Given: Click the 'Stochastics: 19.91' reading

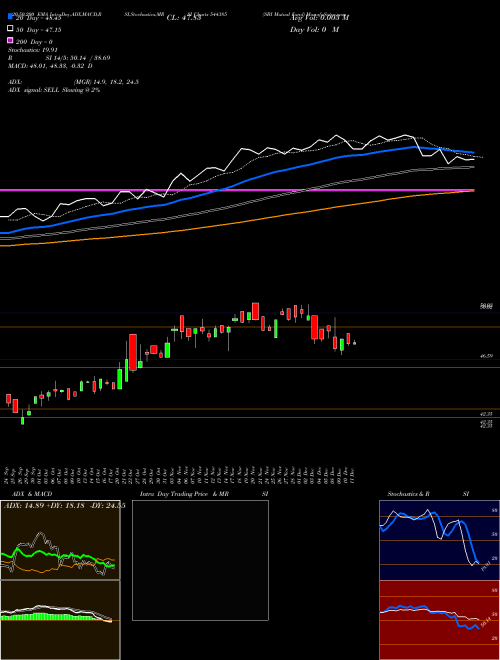Looking at the screenshot, I should pos(32,50).
